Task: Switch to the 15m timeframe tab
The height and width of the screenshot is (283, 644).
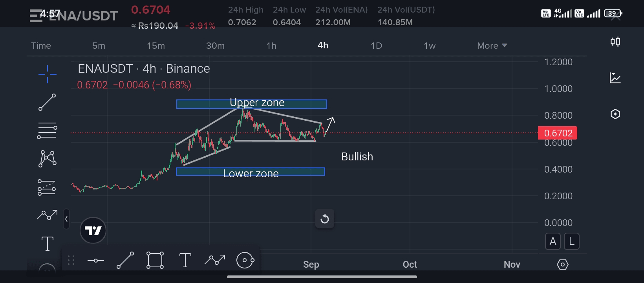Action: coord(156,46)
